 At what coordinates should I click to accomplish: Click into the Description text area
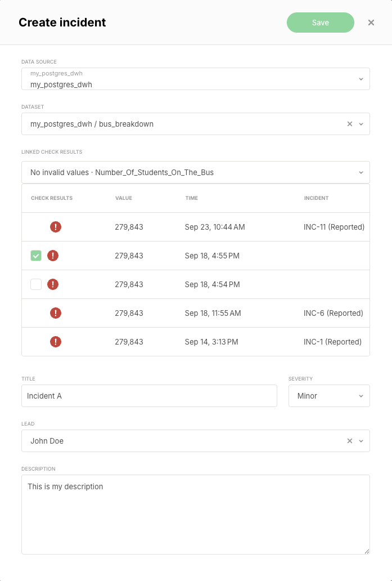[196, 515]
